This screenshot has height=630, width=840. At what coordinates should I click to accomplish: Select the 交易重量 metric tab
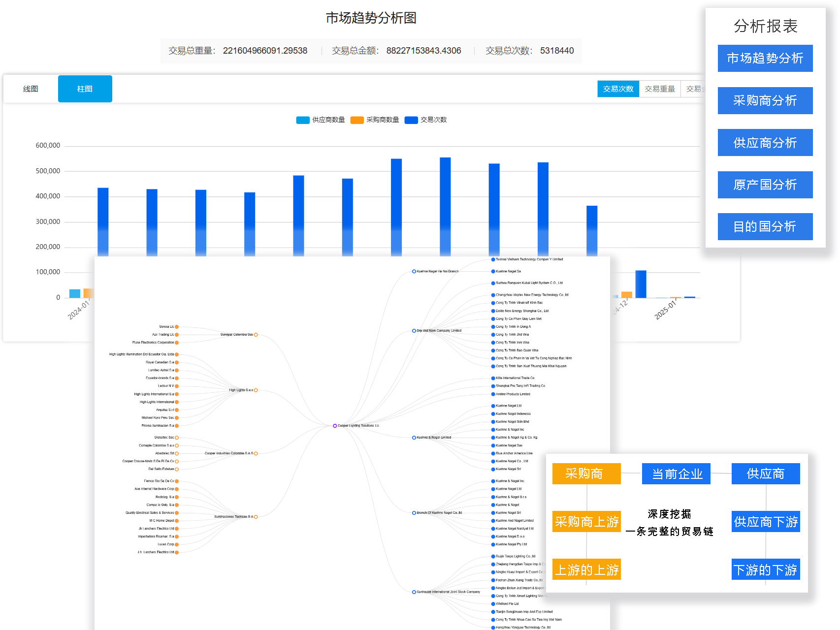[659, 89]
